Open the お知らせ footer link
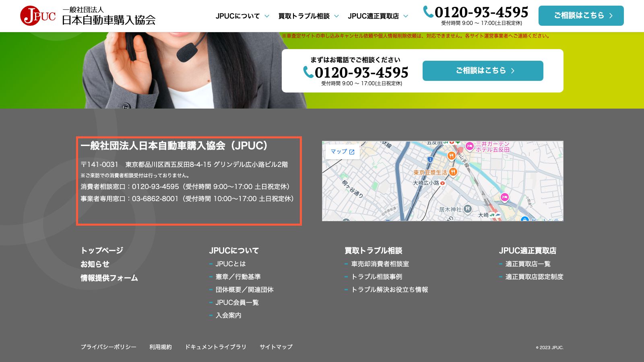 [95, 264]
